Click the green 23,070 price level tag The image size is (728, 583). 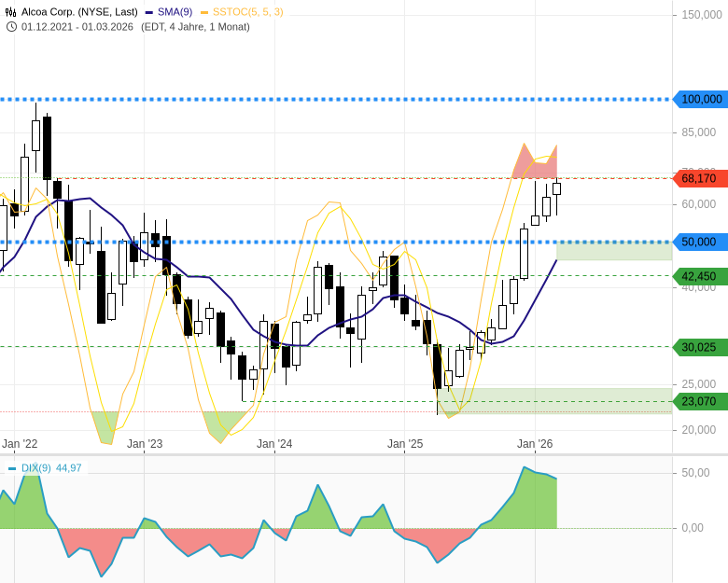click(x=699, y=402)
